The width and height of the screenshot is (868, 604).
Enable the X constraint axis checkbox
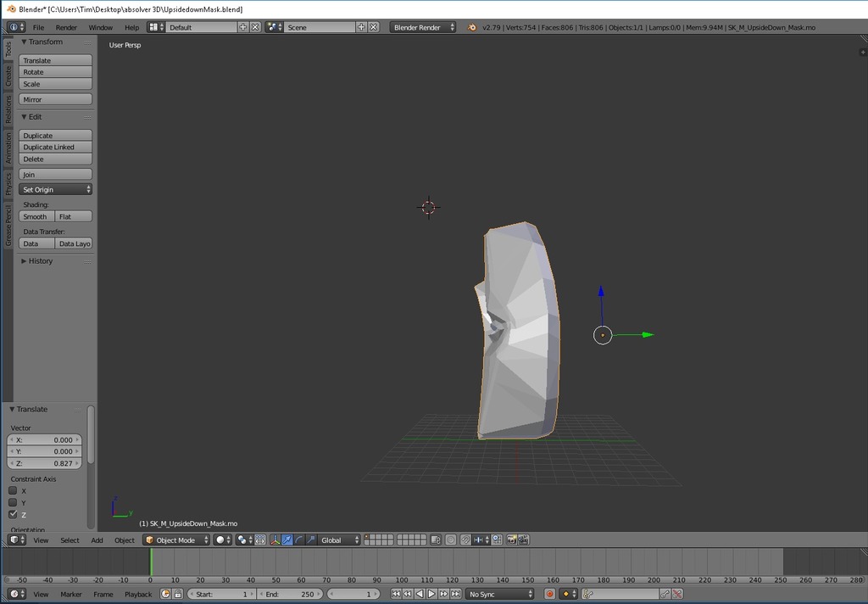tap(13, 491)
